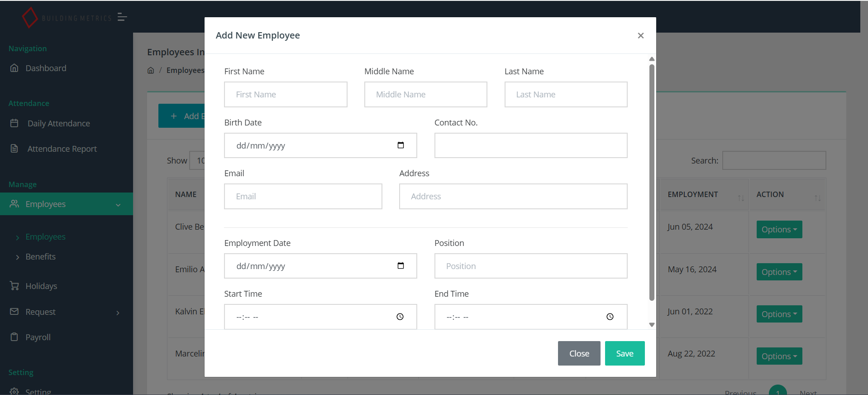Click the Start Time clock icon
Image resolution: width=868 pixels, height=395 pixels.
coord(400,317)
